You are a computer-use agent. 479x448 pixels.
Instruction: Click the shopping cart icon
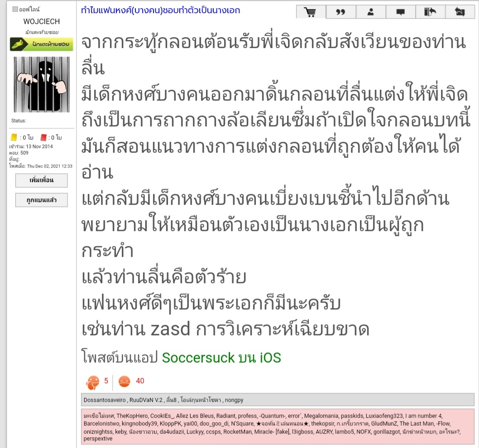click(311, 12)
